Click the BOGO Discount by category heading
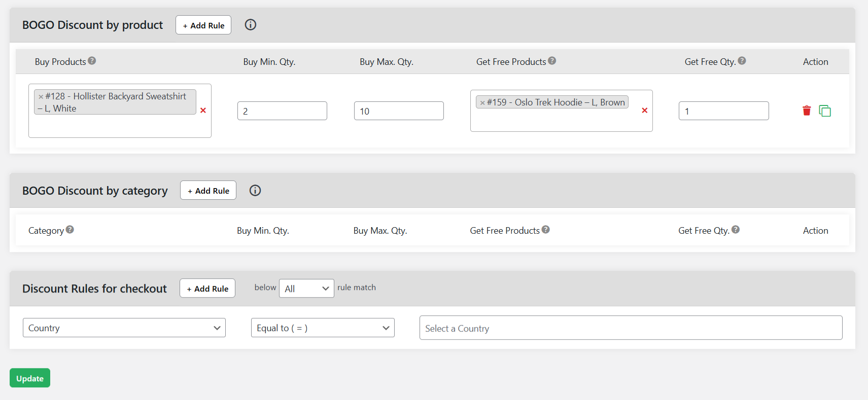This screenshot has height=400, width=868. (95, 191)
